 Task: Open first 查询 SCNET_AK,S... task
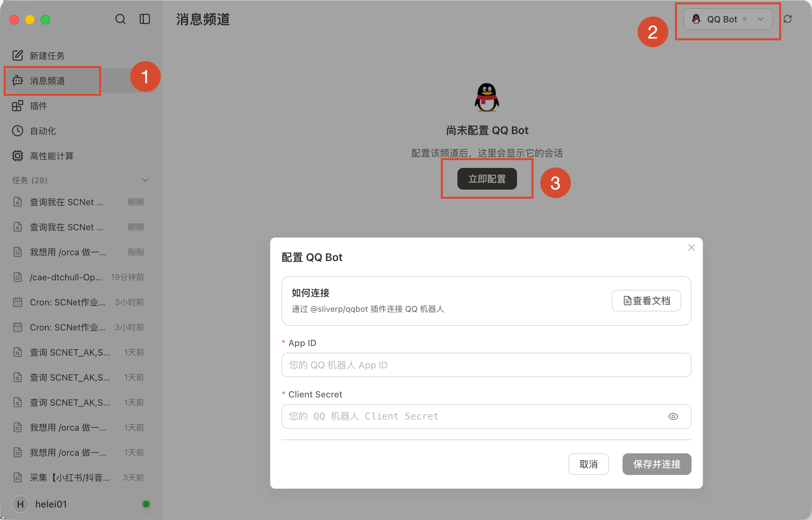point(81,352)
